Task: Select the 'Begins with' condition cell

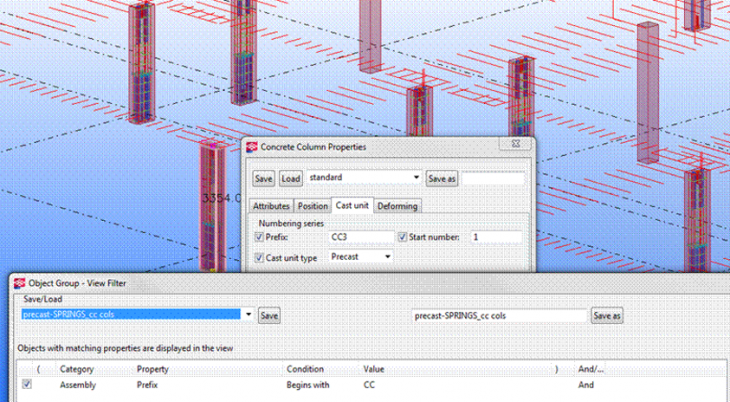Action: click(309, 384)
